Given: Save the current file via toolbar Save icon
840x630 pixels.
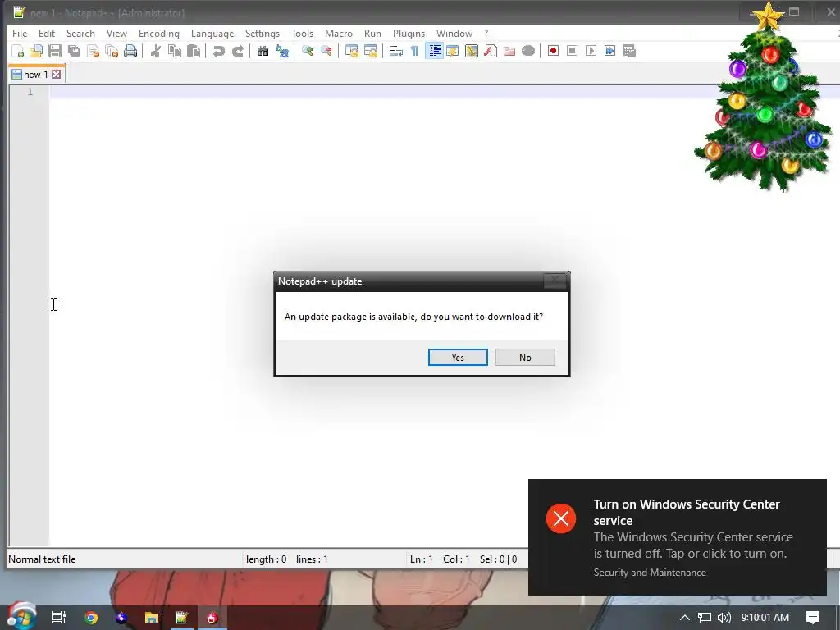Looking at the screenshot, I should [55, 51].
